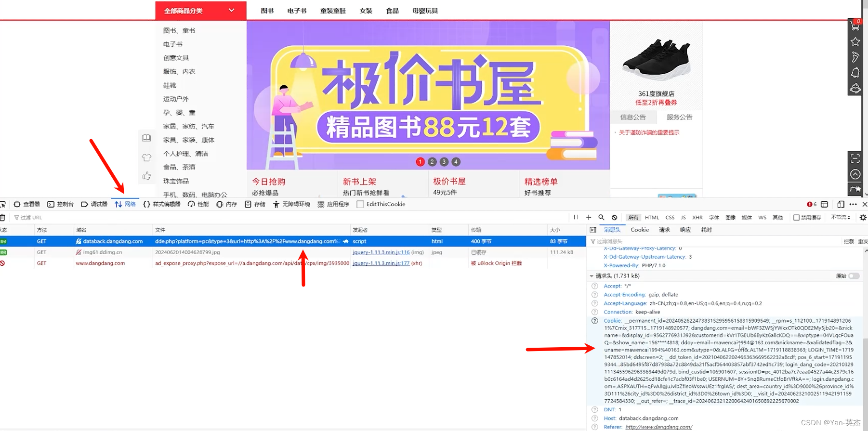Open the Application (应用程序) panel
This screenshot has width=868, height=431.
(333, 204)
